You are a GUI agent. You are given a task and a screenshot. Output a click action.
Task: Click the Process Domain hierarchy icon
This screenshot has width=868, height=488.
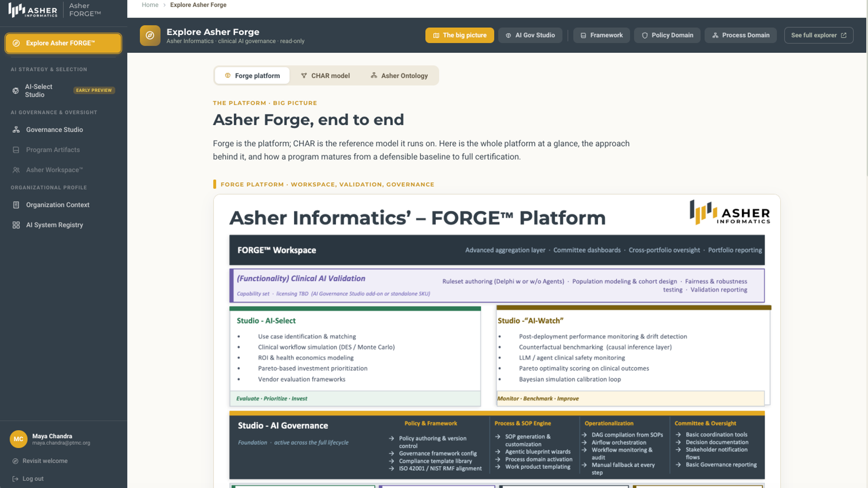tap(715, 35)
